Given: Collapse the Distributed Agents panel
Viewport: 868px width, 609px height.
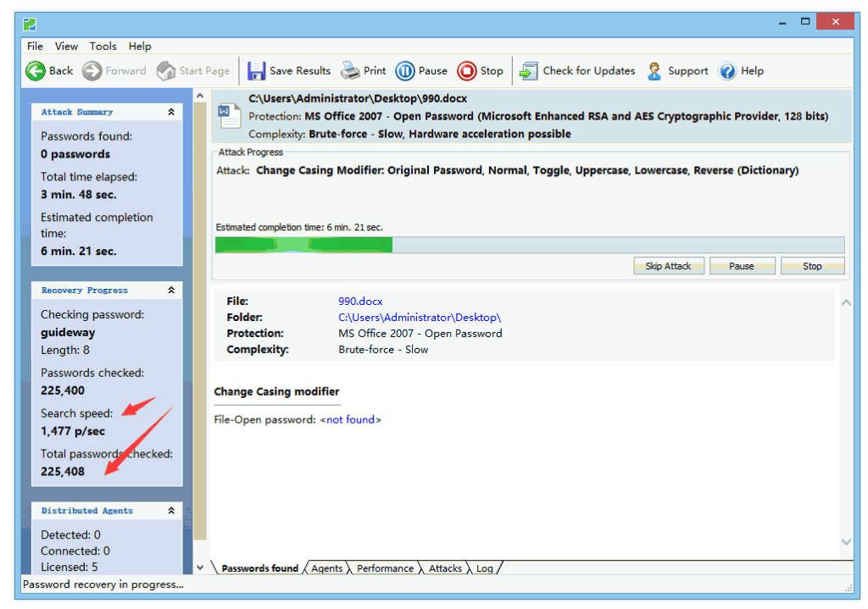Looking at the screenshot, I should pyautogui.click(x=171, y=511).
